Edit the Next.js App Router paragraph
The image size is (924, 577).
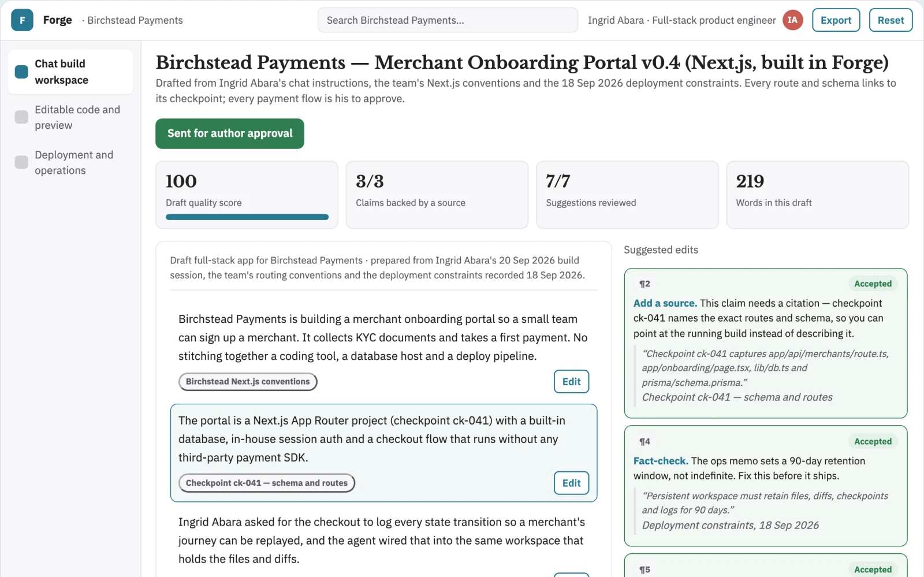click(x=571, y=483)
